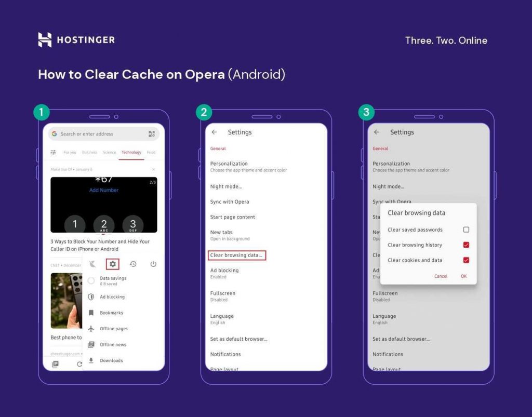Switch to the Food news tab
Viewport: 532px width, 417px height.
point(151,152)
